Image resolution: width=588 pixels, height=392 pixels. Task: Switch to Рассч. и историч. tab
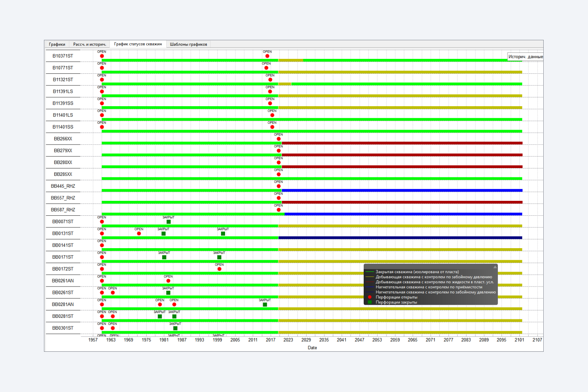click(x=89, y=44)
